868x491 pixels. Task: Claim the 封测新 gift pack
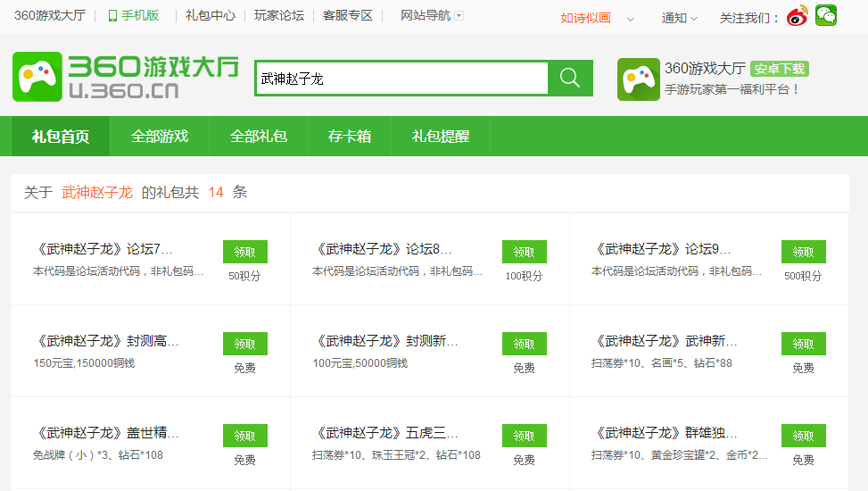525,344
